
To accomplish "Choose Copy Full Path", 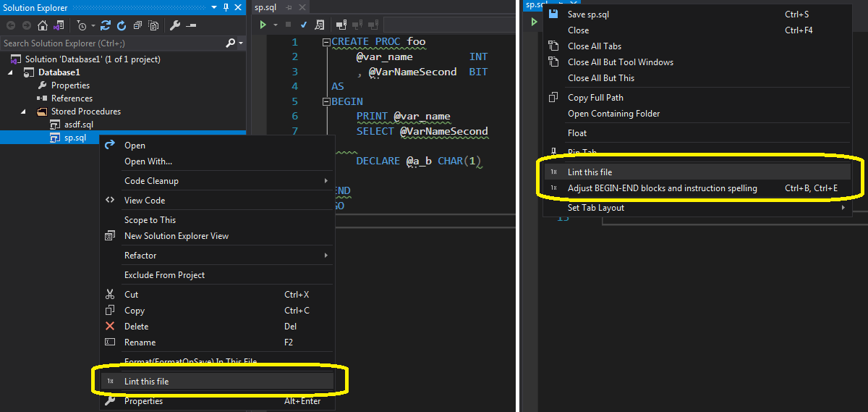I will point(697,98).
